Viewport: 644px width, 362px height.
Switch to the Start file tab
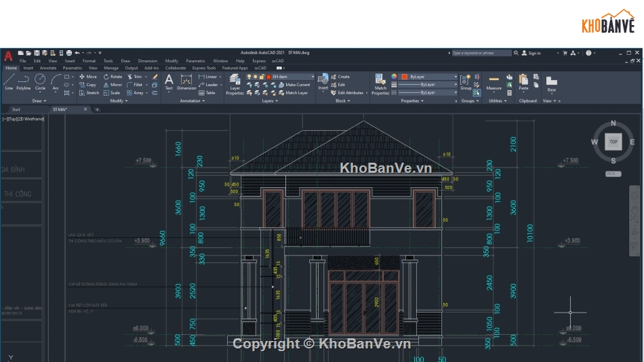point(16,110)
